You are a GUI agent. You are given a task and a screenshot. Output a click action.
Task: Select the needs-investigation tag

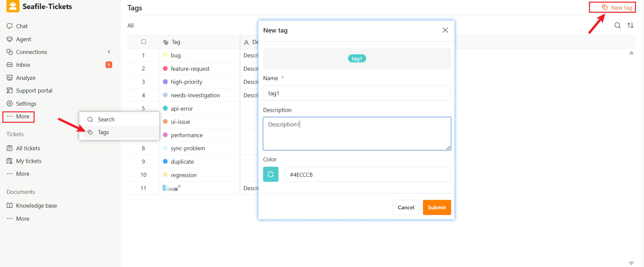click(x=195, y=95)
